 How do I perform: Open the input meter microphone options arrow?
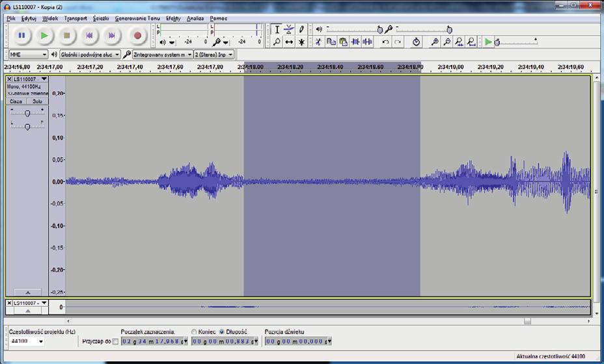(x=226, y=42)
